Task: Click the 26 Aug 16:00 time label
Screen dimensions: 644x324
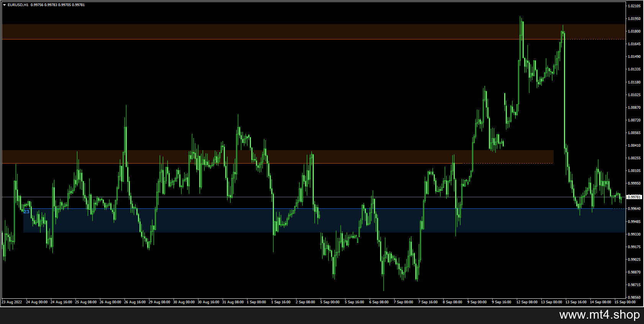Action: point(135,302)
